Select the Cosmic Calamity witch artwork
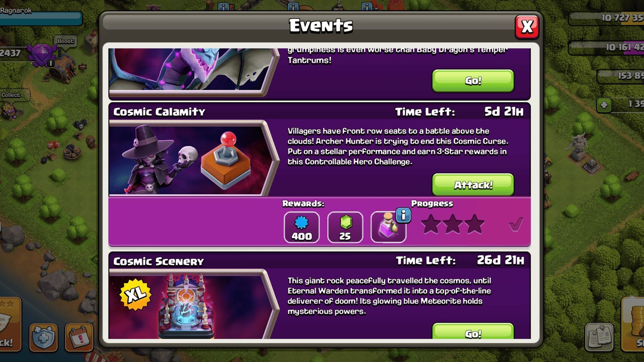 click(x=193, y=158)
